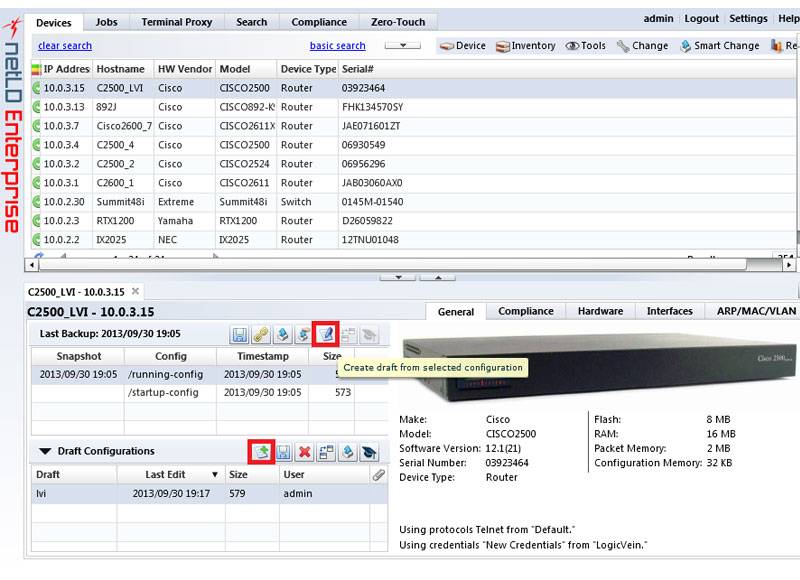Click the clear search link
Viewport: 800px width, 580px height.
tap(65, 46)
